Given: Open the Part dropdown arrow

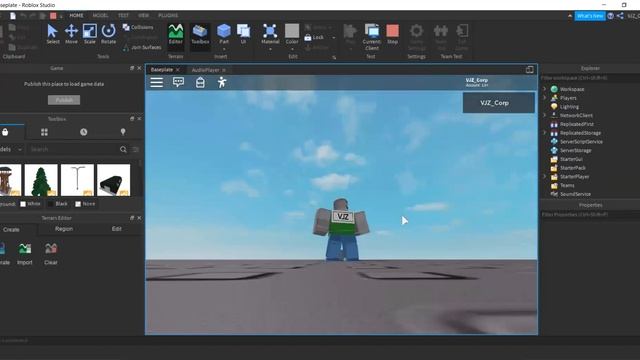Looking at the screenshot, I should (x=224, y=49).
